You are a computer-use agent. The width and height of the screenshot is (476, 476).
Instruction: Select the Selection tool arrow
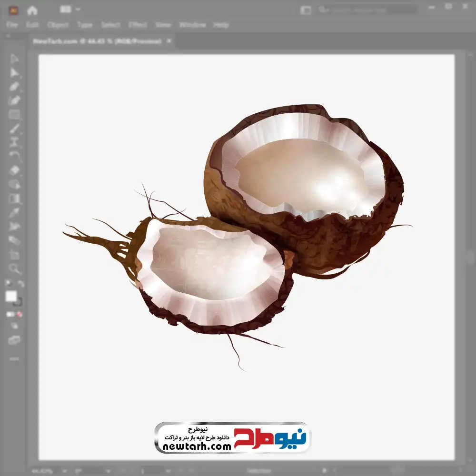(14, 59)
